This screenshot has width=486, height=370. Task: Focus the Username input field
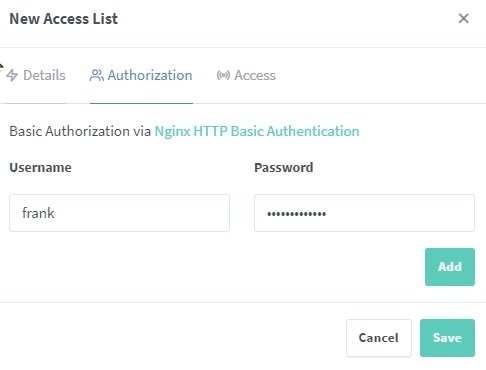pos(119,213)
